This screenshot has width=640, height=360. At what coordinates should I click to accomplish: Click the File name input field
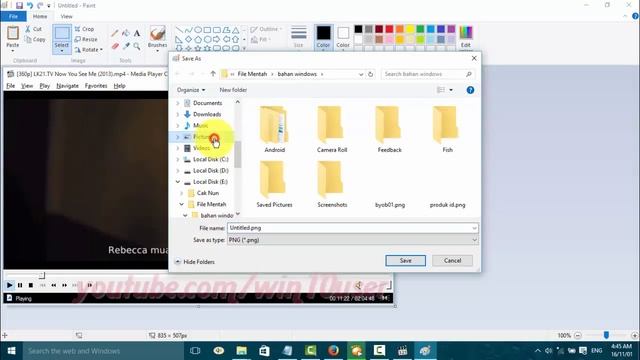tap(352, 228)
